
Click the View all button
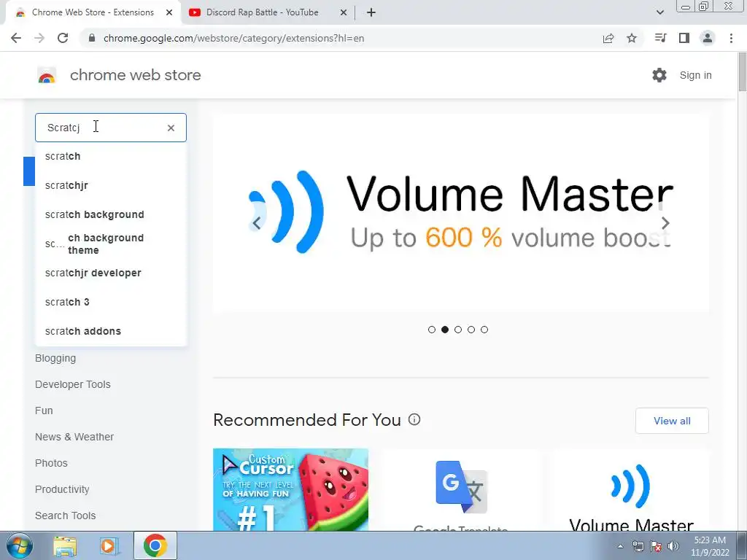[672, 421]
